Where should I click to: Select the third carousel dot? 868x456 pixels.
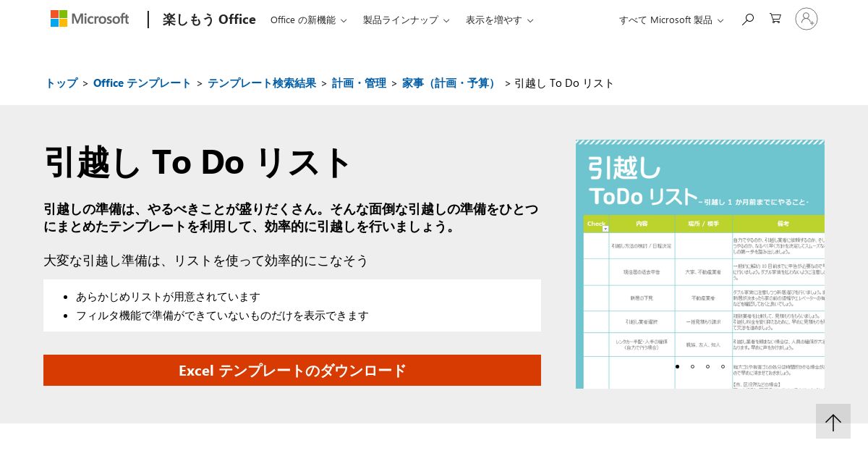[707, 366]
